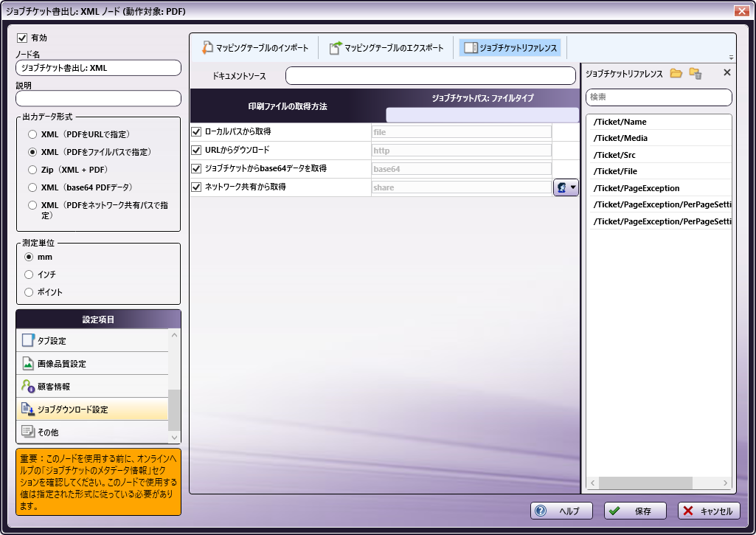Click reference list horizontal scrollbar thumb
756x535 pixels.
[645, 483]
